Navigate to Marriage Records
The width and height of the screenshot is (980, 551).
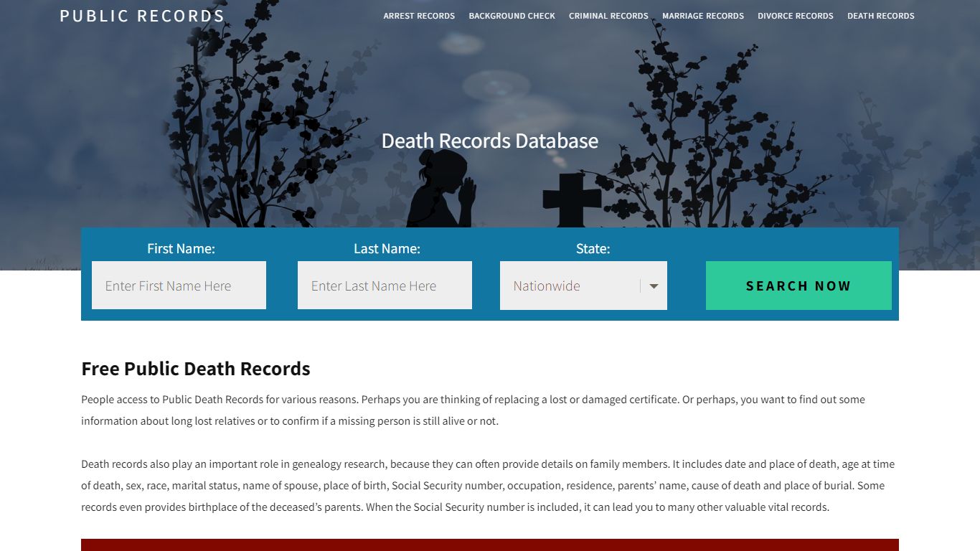pos(703,16)
